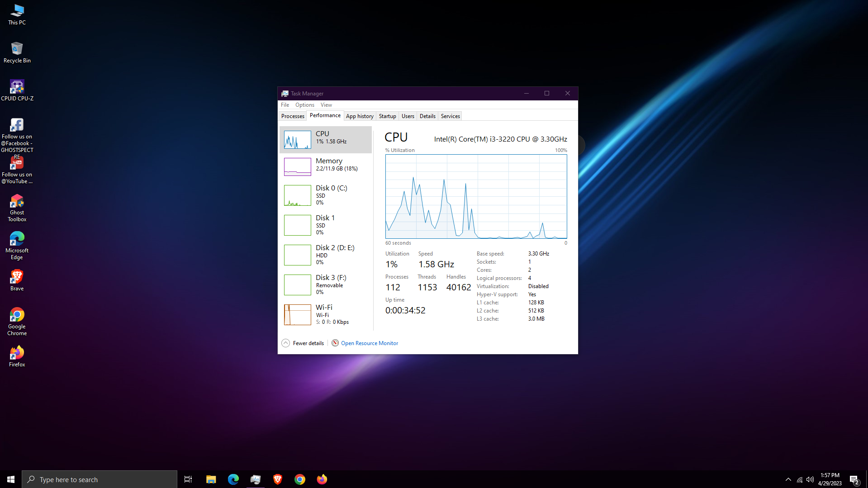Select Disk 3 (F:) Removable entry
Viewport: 868px width, 488px height.
pyautogui.click(x=326, y=284)
